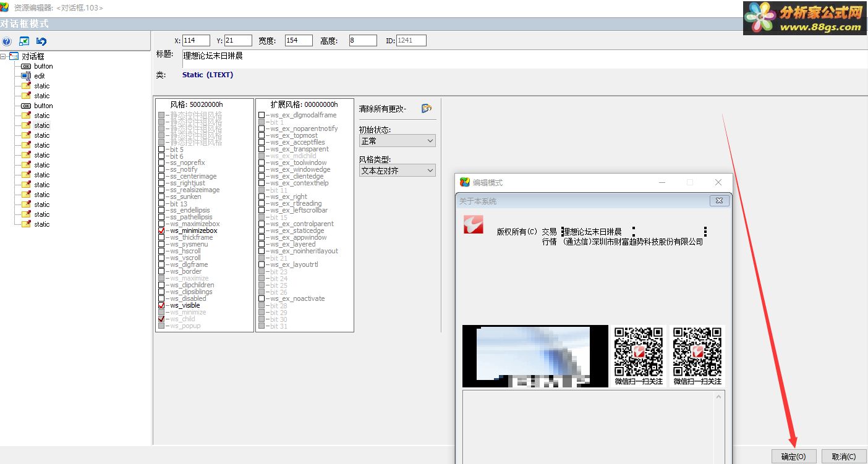Toggle the ws_minimizebox checkbox

coord(161,230)
